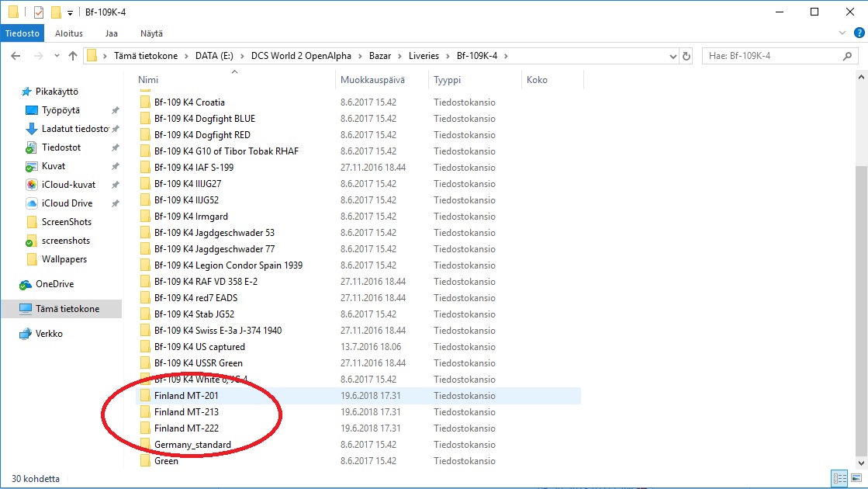This screenshot has height=489, width=868.
Task: Click the Back navigation arrow
Action: [16, 56]
